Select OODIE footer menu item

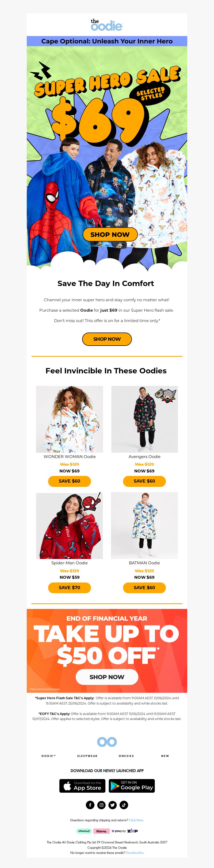48,756
